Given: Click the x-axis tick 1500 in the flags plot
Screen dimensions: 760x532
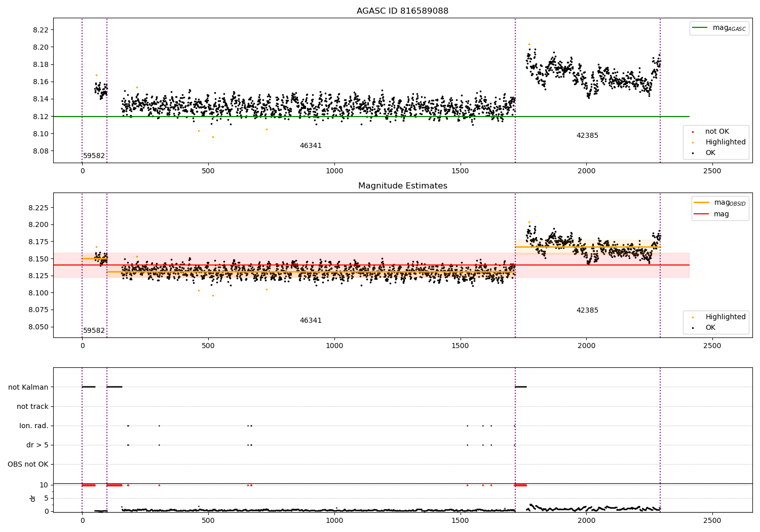Looking at the screenshot, I should 461,521.
